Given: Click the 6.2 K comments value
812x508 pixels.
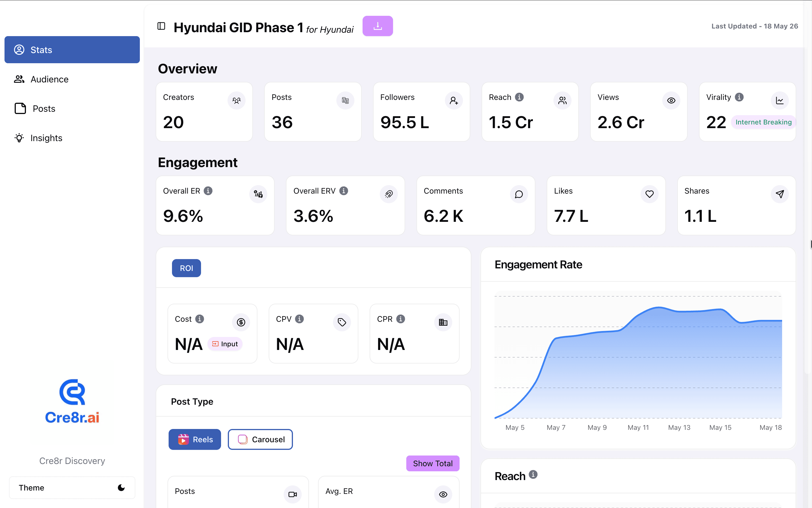Looking at the screenshot, I should click(x=443, y=216).
